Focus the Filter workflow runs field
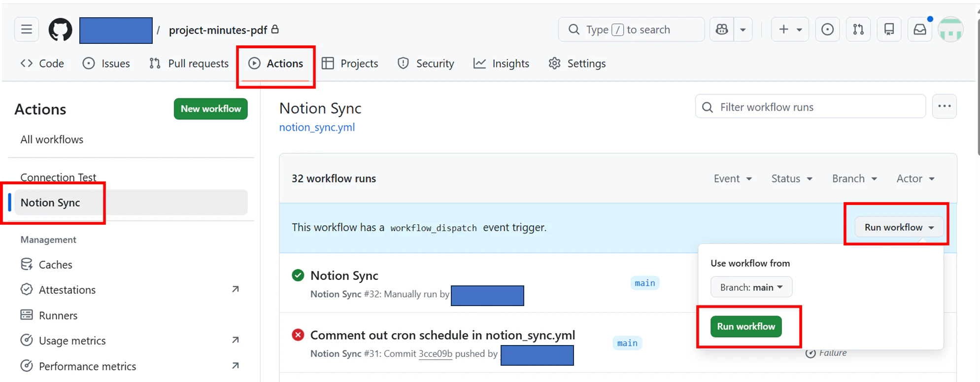This screenshot has height=382, width=980. (x=811, y=107)
